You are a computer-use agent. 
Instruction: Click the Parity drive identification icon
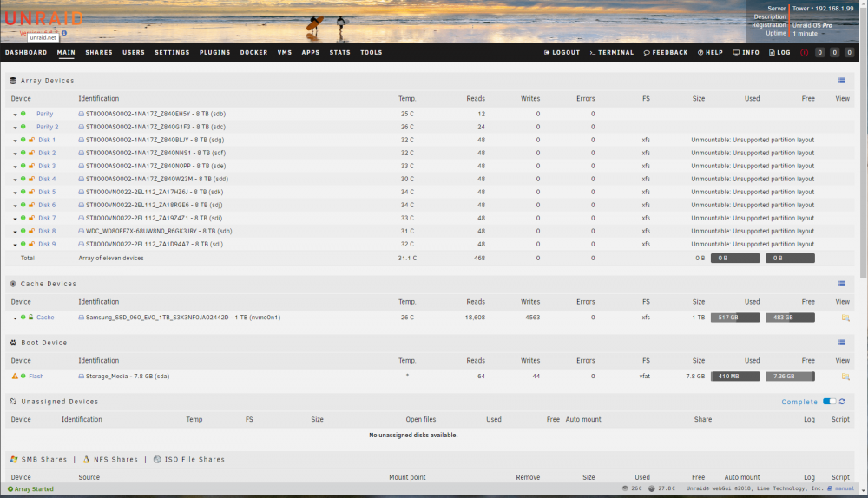coord(82,114)
